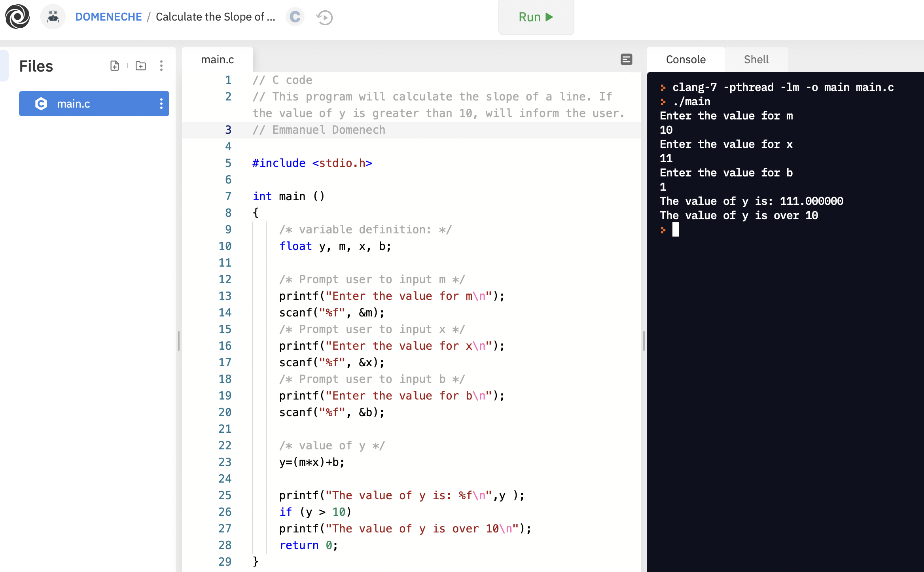Add a new file using the add-file icon
924x572 pixels.
[x=115, y=66]
